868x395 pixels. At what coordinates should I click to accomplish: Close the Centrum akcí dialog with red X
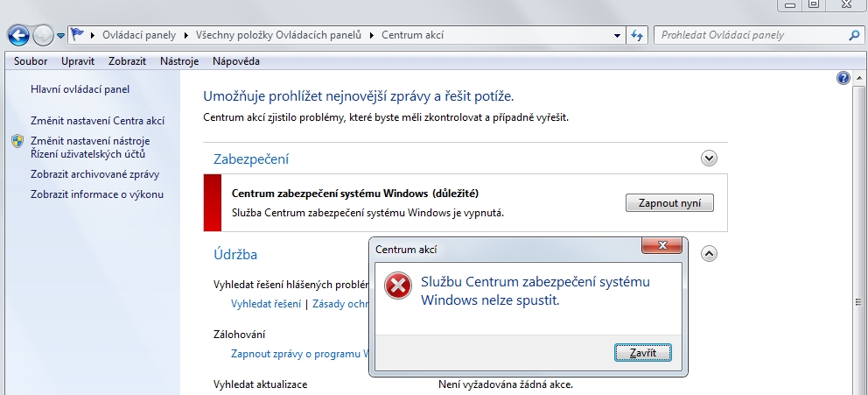661,245
